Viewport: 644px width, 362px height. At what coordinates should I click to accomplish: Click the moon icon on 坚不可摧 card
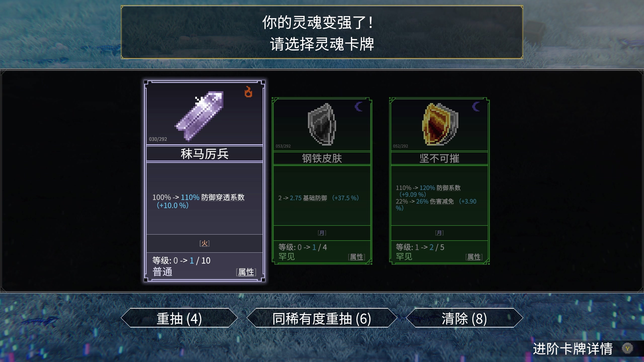[x=476, y=107]
